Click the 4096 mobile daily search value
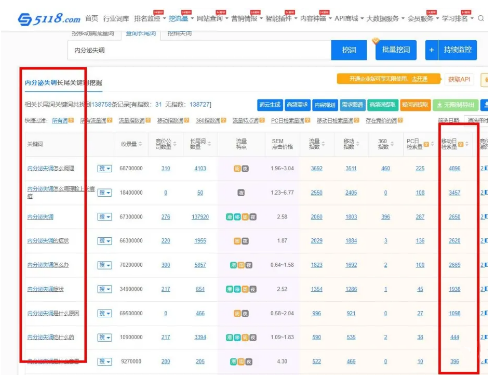This screenshot has height=375, width=488. [x=454, y=169]
